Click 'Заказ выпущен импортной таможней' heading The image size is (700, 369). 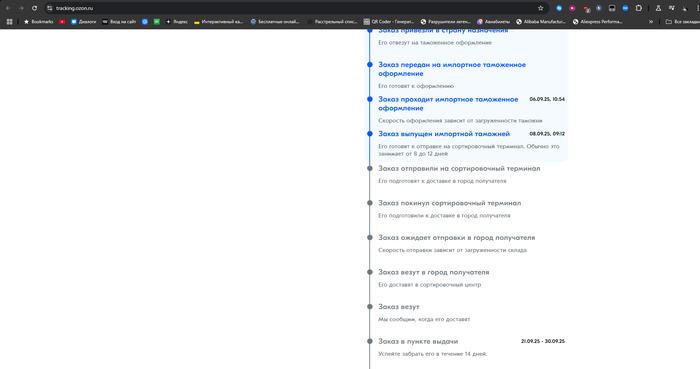point(444,134)
